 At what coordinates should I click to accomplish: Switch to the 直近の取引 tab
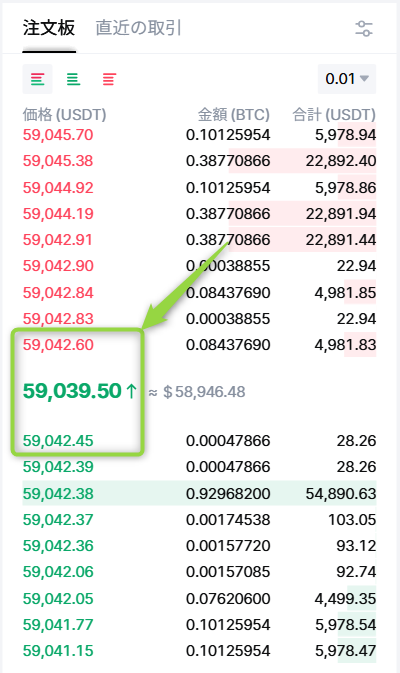(x=138, y=28)
